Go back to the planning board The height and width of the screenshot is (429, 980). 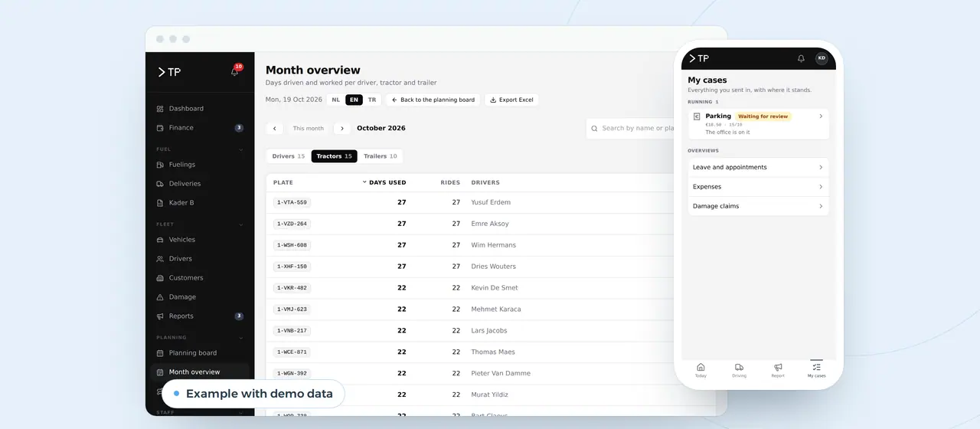pos(433,100)
